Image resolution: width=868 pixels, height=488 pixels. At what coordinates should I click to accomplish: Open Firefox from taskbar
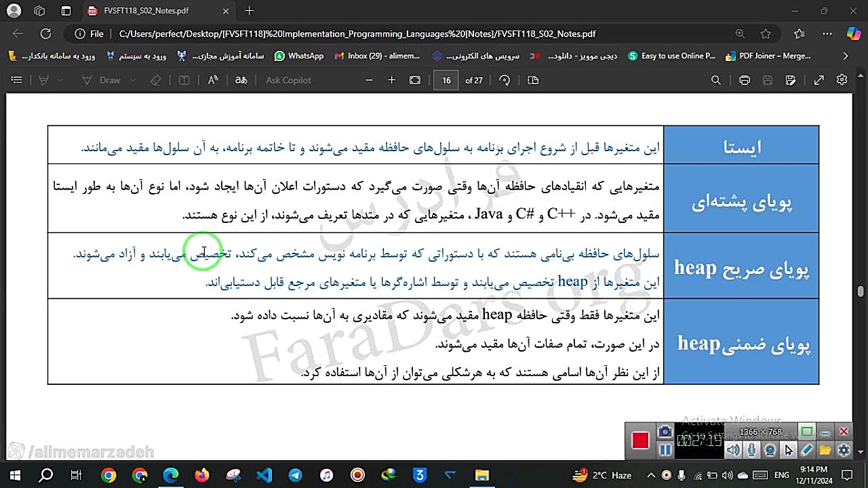(x=202, y=475)
